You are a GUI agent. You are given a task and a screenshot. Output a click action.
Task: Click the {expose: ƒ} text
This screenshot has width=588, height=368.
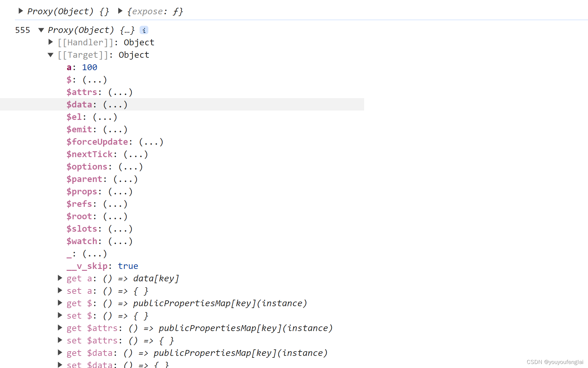(155, 11)
